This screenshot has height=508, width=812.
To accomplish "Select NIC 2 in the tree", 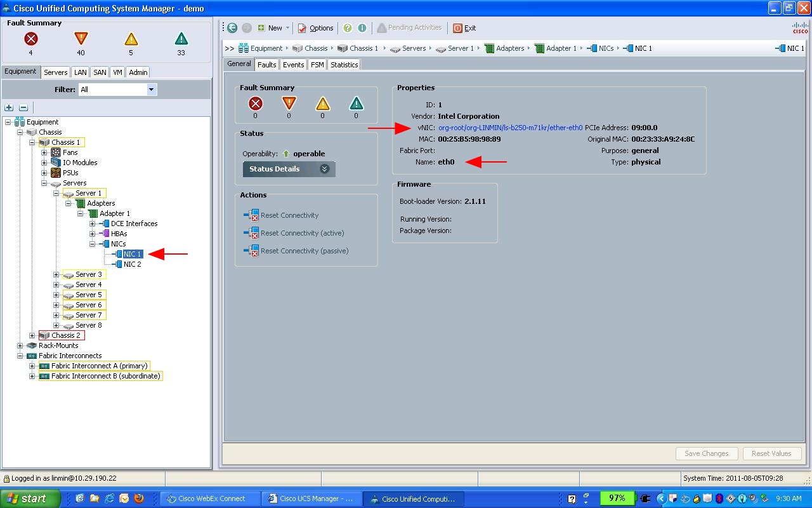I will point(133,264).
